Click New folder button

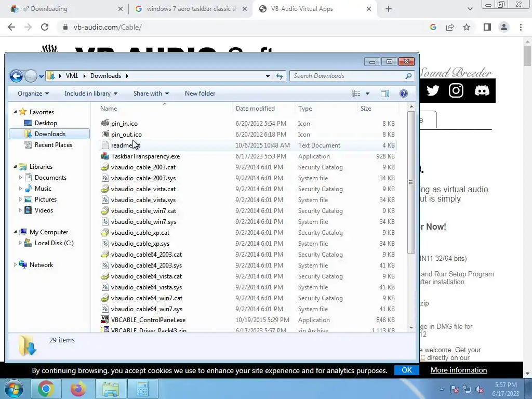click(200, 94)
